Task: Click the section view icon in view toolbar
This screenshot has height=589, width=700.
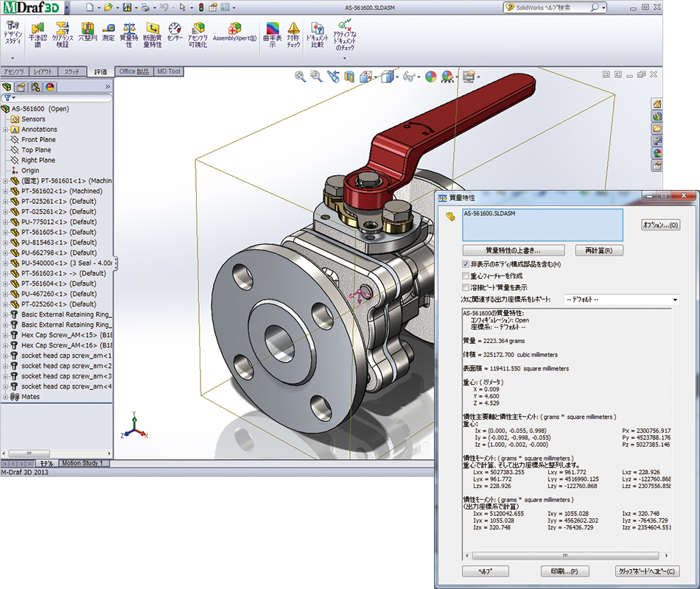Action: click(349, 76)
